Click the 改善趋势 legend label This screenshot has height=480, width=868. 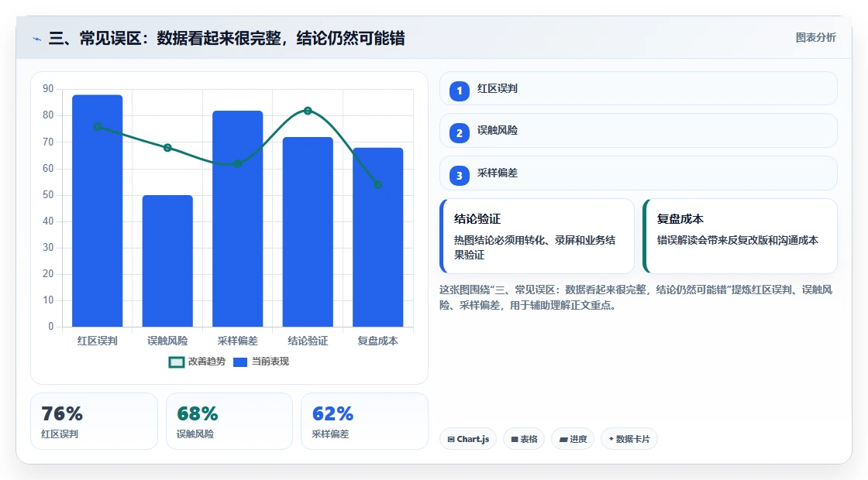tap(206, 362)
